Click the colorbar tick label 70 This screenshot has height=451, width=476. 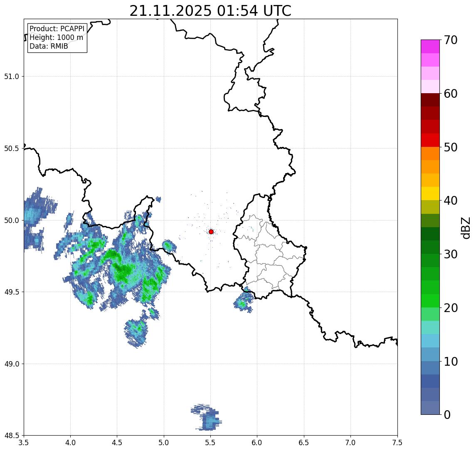click(x=451, y=40)
